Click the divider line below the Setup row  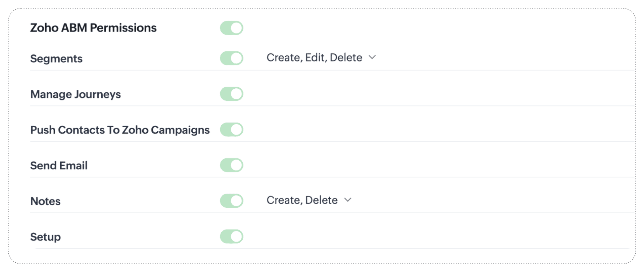331,248
